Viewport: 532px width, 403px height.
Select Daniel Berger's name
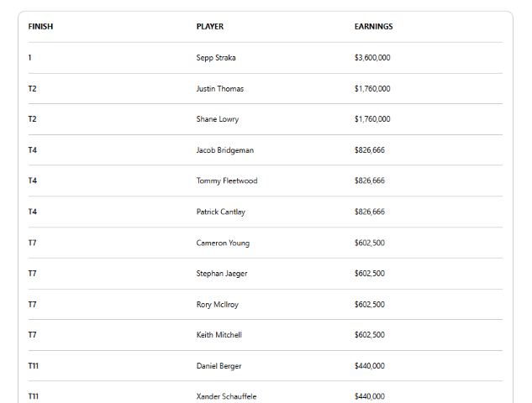tap(219, 366)
